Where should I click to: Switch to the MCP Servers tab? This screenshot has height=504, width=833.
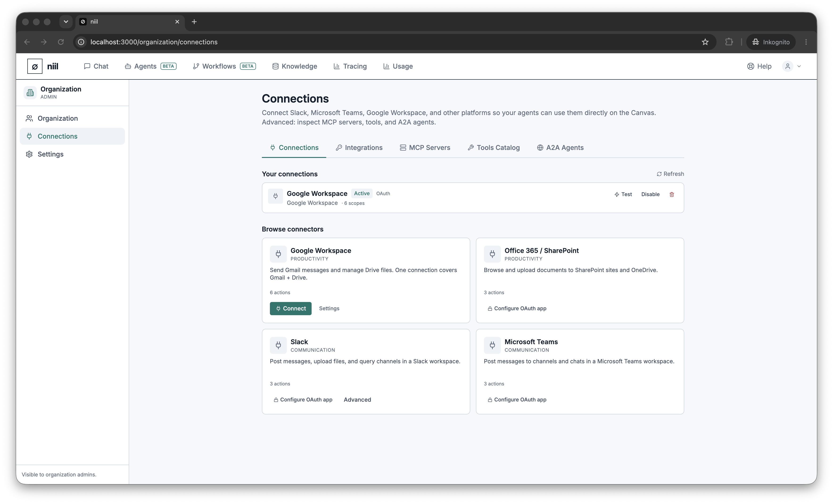[425, 148]
